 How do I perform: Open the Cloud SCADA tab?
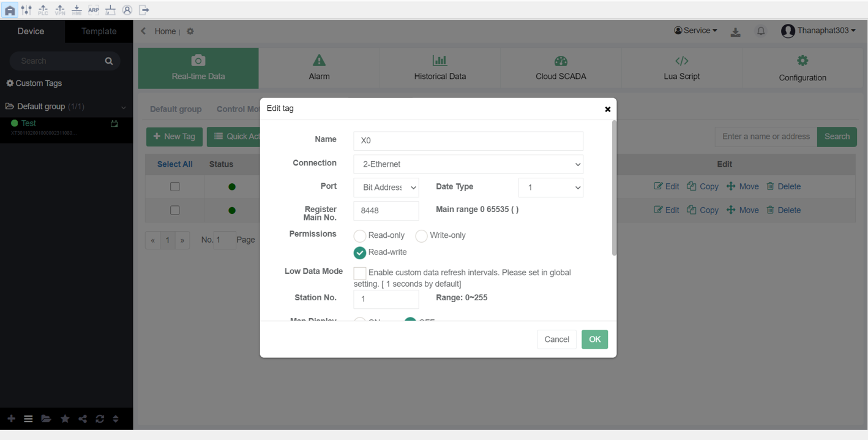tap(561, 68)
